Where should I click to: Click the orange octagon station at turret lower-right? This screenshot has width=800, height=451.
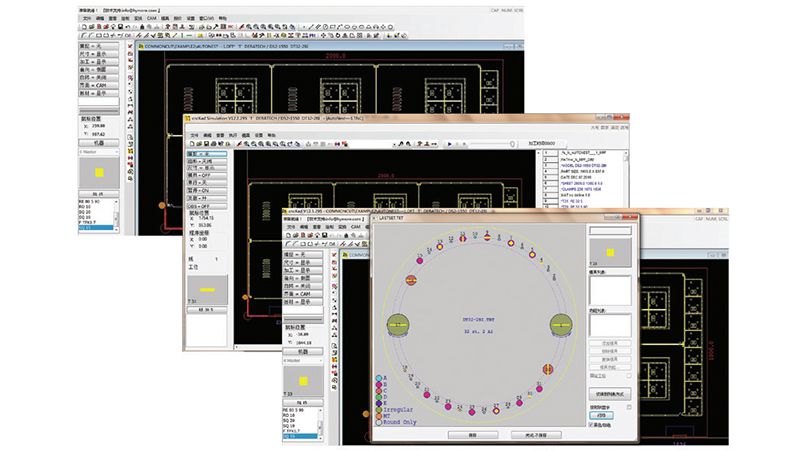click(546, 368)
